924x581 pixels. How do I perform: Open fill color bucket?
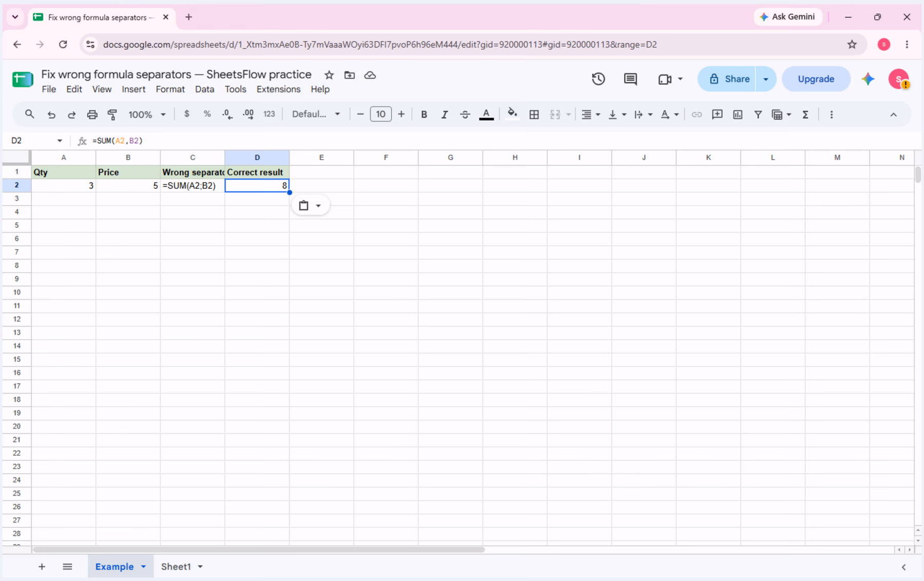pyautogui.click(x=512, y=114)
